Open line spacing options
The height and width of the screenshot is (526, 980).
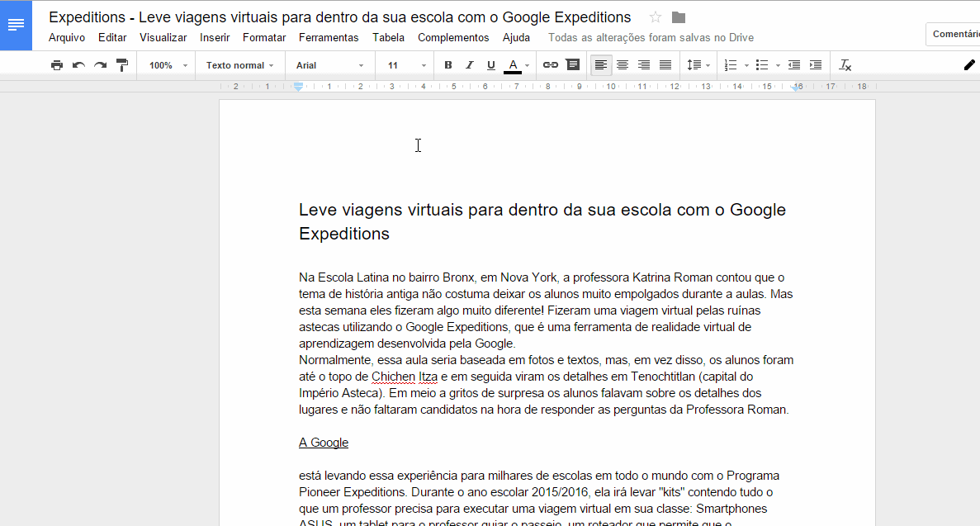pyautogui.click(x=698, y=65)
